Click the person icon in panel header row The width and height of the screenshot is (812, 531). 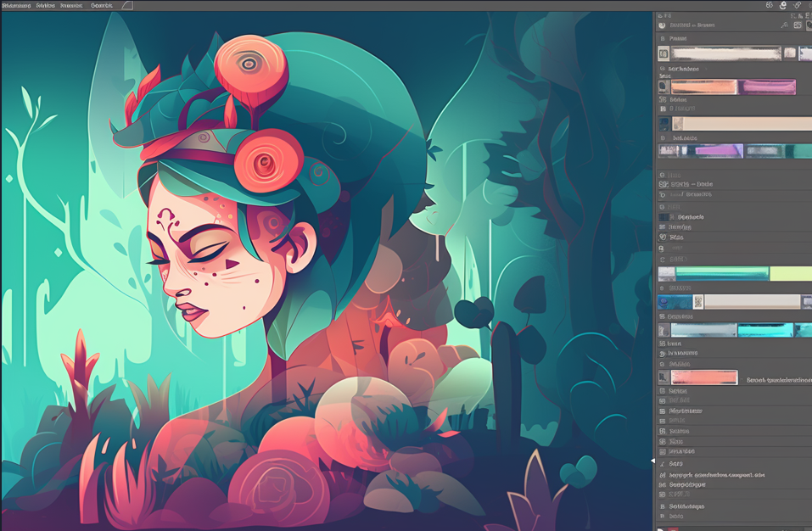click(x=785, y=25)
